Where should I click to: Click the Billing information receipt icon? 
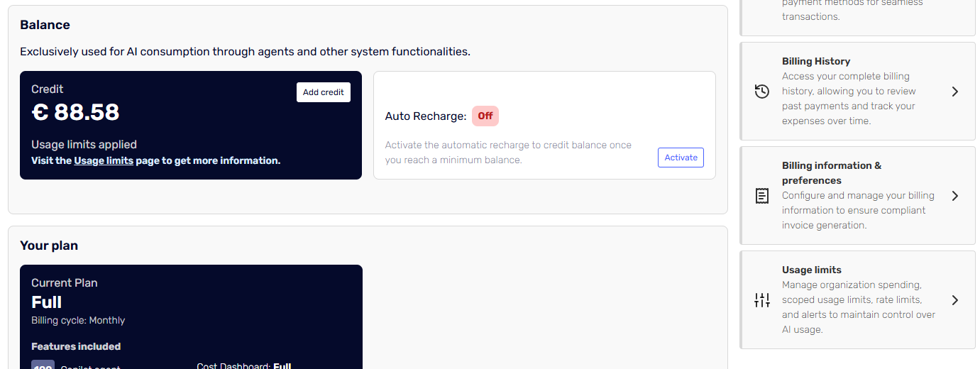tap(761, 196)
